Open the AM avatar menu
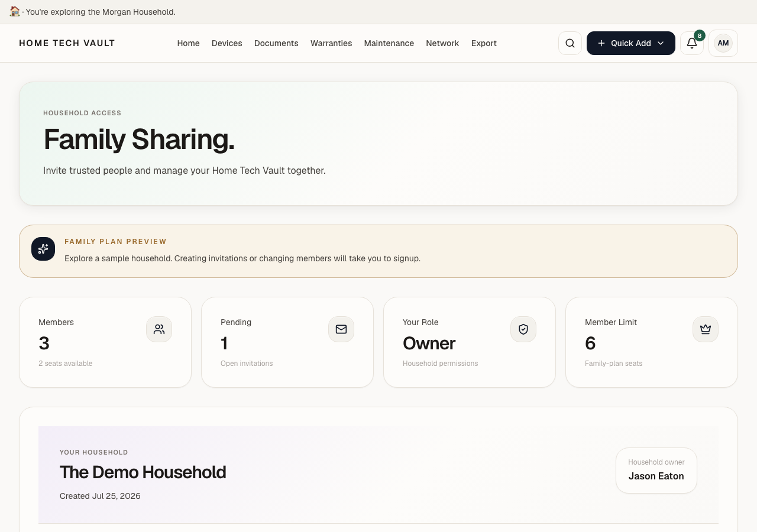 (x=723, y=43)
